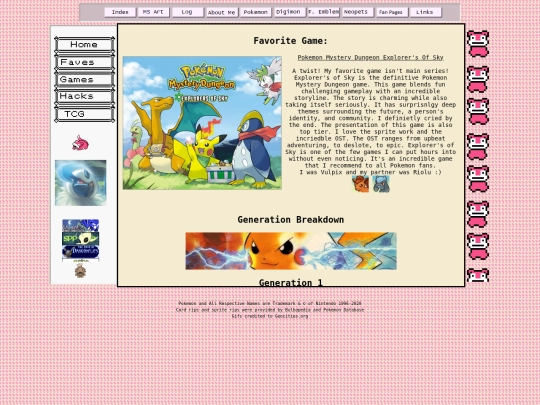The height and width of the screenshot is (405, 540).
Task: Click the Bulbapedia card rips credit line
Action: tap(270, 310)
